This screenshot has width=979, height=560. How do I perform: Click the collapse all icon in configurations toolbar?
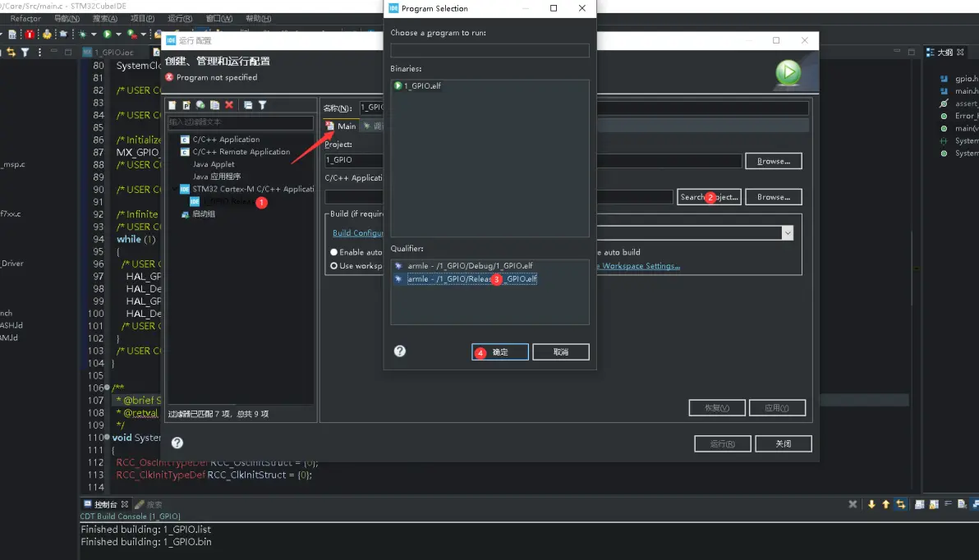(248, 105)
